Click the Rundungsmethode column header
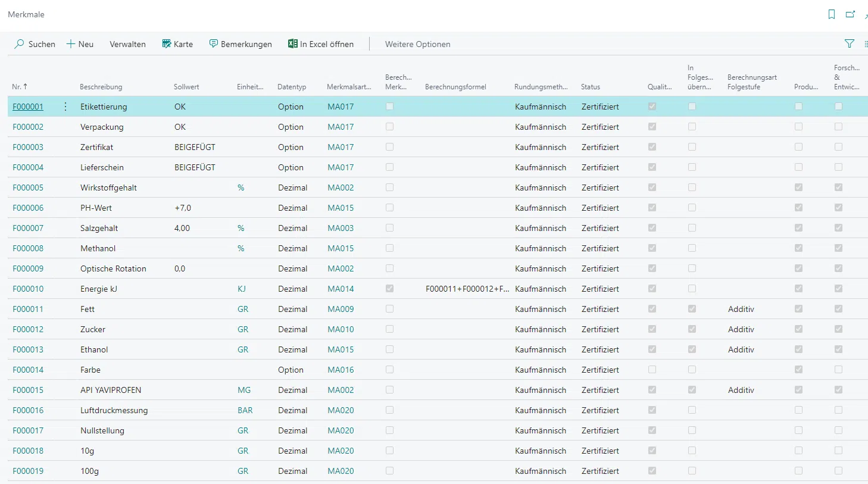The width and height of the screenshot is (868, 484). coord(541,87)
